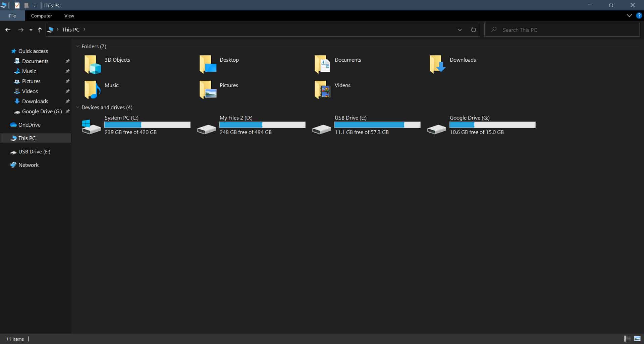Click the Help question mark icon

(x=639, y=16)
